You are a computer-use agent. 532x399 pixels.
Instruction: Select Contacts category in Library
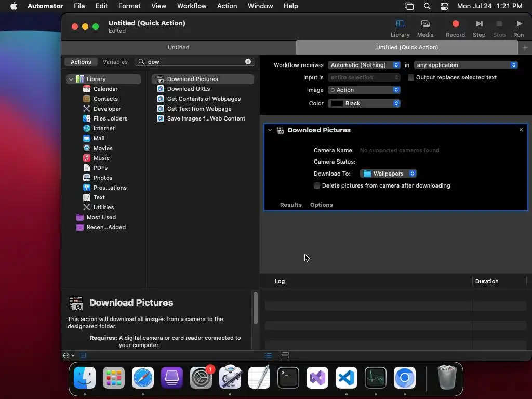click(x=105, y=99)
